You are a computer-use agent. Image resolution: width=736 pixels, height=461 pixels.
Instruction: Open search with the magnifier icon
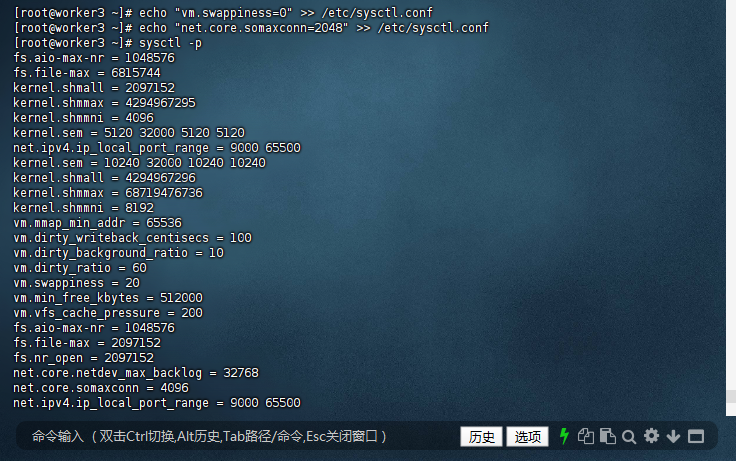629,437
